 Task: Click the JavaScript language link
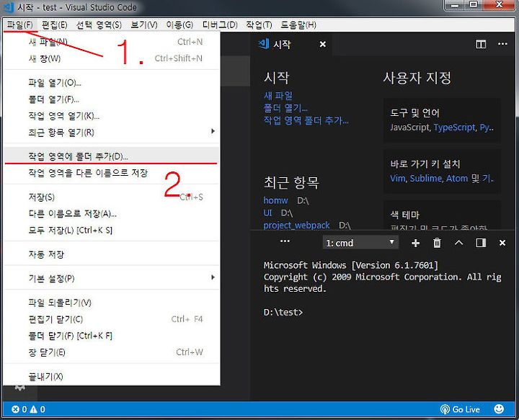pyautogui.click(x=410, y=128)
